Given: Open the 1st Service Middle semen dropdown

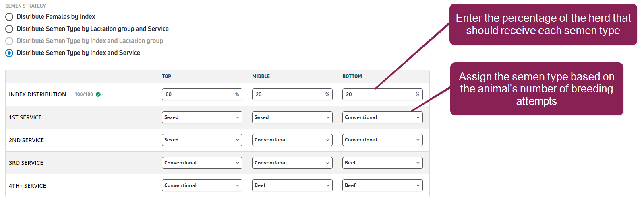Looking at the screenshot, I should pyautogui.click(x=292, y=117).
